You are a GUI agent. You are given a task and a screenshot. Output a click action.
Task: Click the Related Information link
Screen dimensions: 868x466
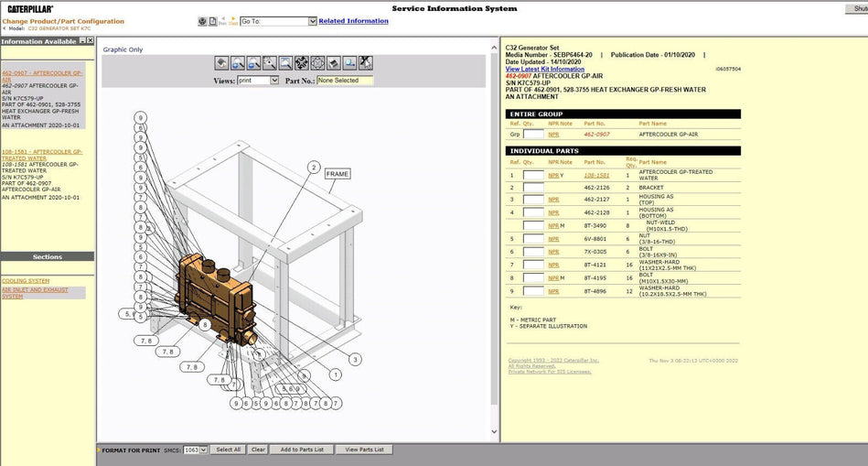click(353, 21)
